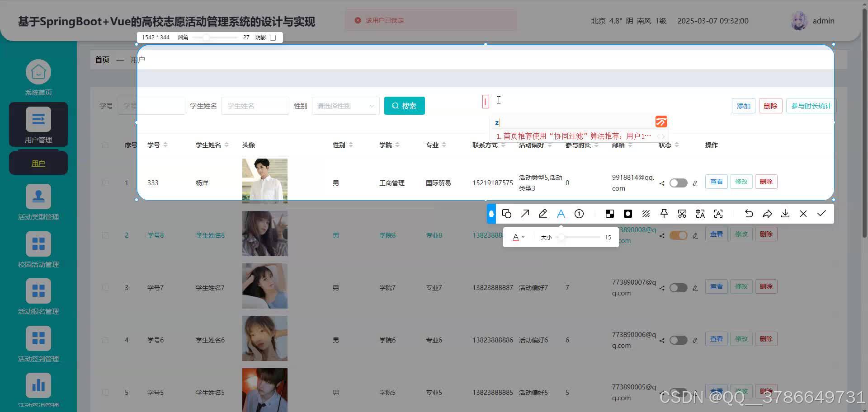This screenshot has width=868, height=412.
Task: Pin the screenshot to screen
Action: click(x=664, y=213)
